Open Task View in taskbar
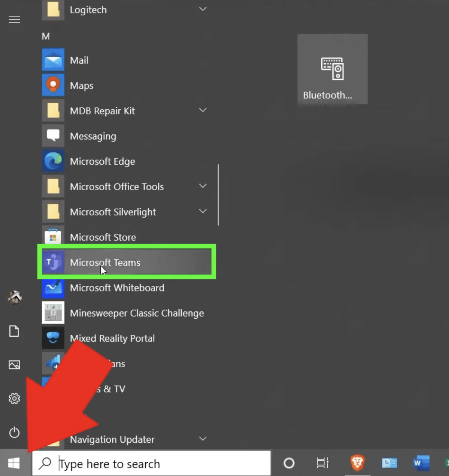 click(x=322, y=463)
